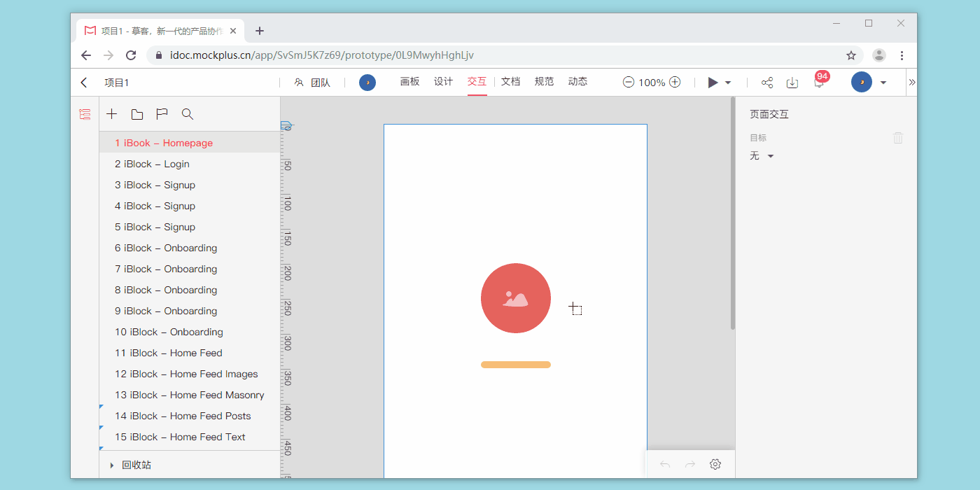Click the add page plus icon
Viewport: 980px width, 490px height.
click(112, 114)
